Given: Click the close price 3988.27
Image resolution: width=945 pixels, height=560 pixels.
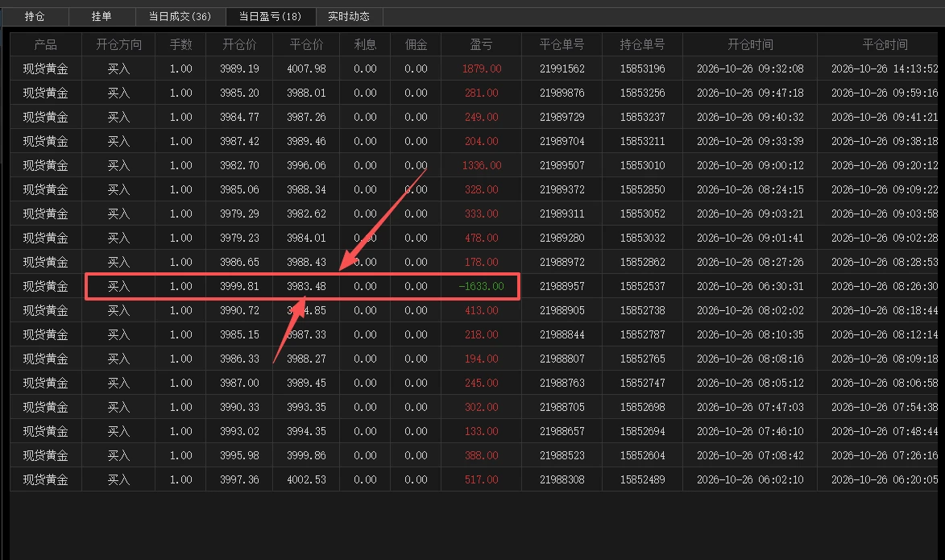Looking at the screenshot, I should 306,359.
